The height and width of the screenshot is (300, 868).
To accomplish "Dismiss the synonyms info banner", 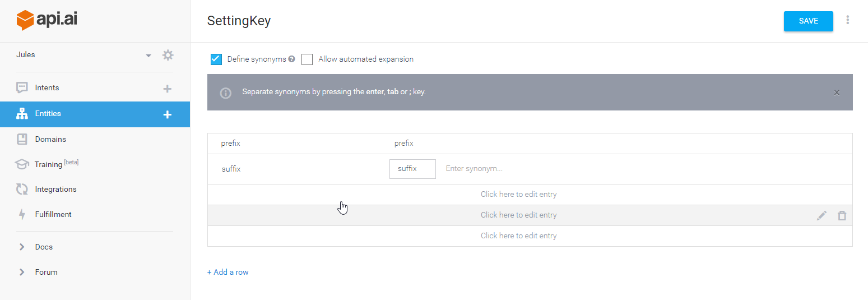I will (x=837, y=93).
